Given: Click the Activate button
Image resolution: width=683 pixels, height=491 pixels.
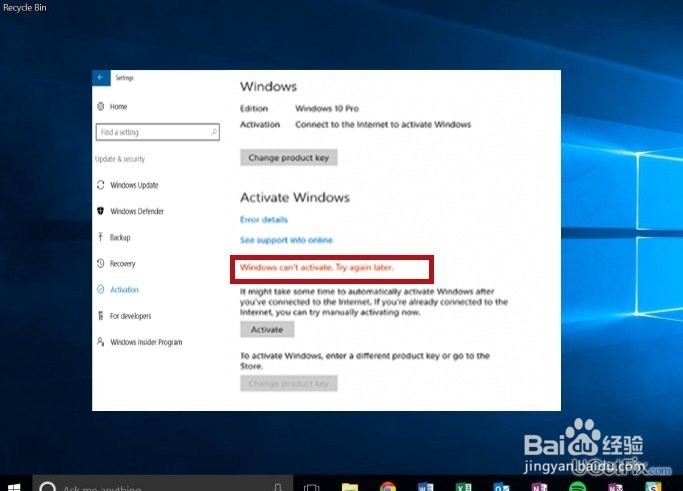Looking at the screenshot, I should click(267, 329).
